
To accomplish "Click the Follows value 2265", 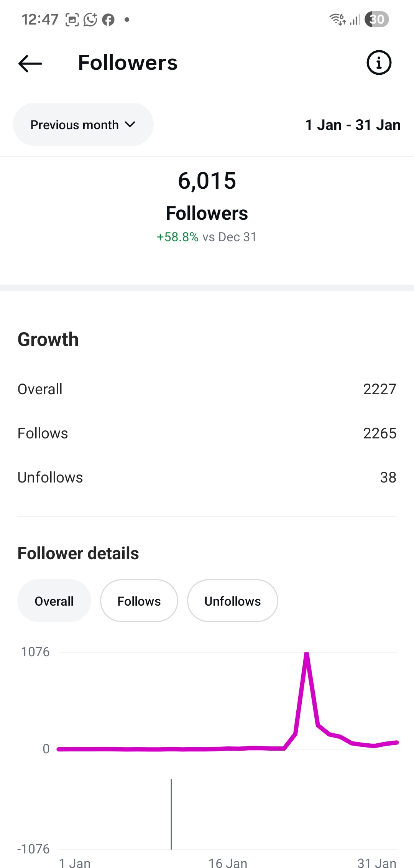I will click(380, 433).
